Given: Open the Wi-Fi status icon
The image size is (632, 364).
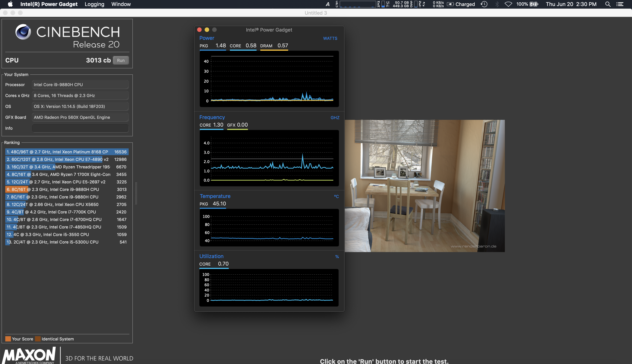Looking at the screenshot, I should tap(508, 4).
